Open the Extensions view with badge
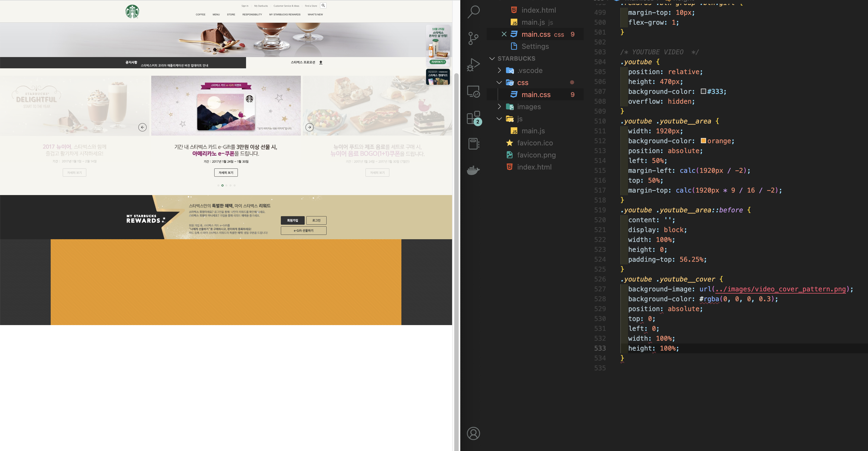The image size is (868, 451). [x=473, y=118]
